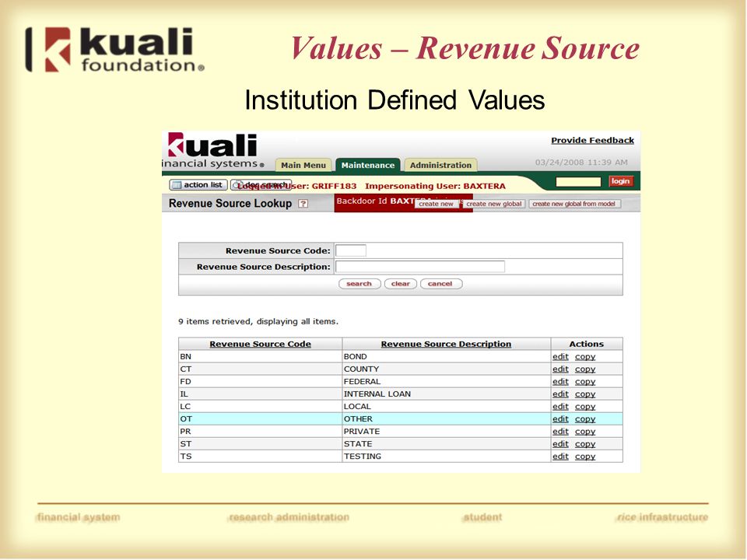Image resolution: width=747 pixels, height=560 pixels.
Task: Edit the OTHER row
Action: click(x=560, y=418)
